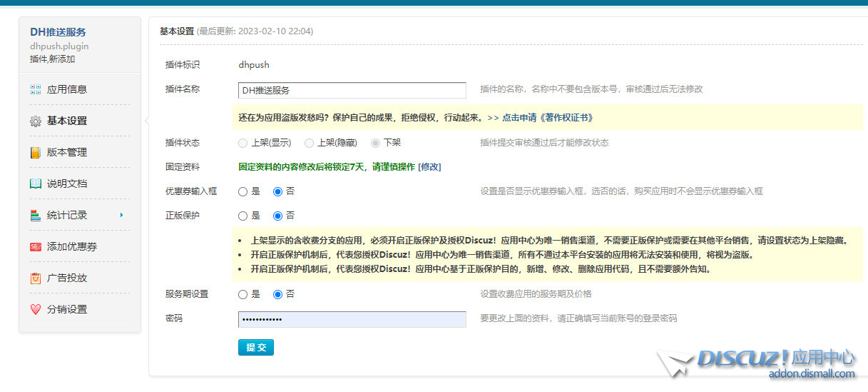The image size is (868, 392).
Task: Click the 设置是否显示优惠券输入框 coupon hint
Action: (x=621, y=191)
